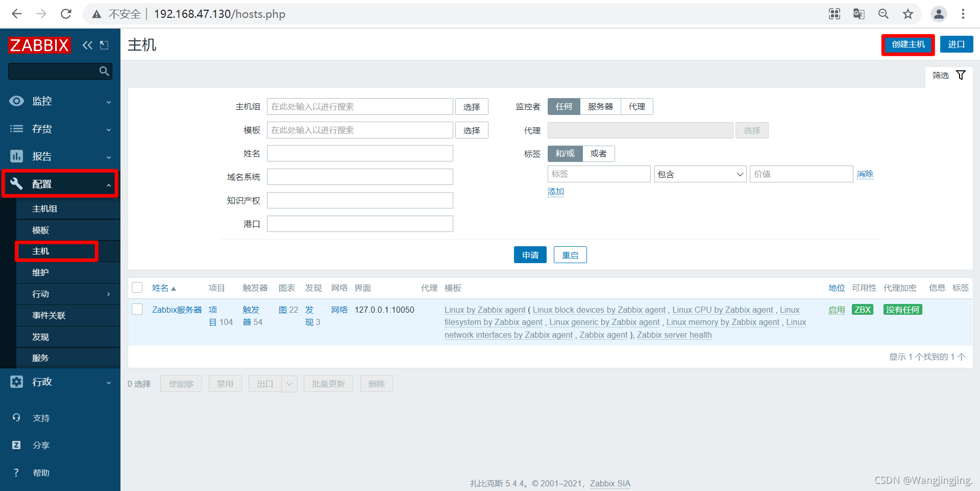Open the 事件关联 menu item
980x491 pixels.
click(x=68, y=315)
